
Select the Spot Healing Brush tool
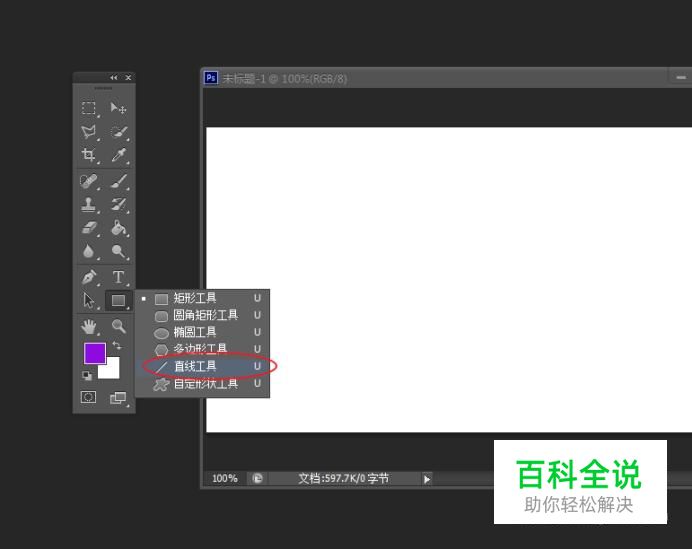click(x=89, y=181)
